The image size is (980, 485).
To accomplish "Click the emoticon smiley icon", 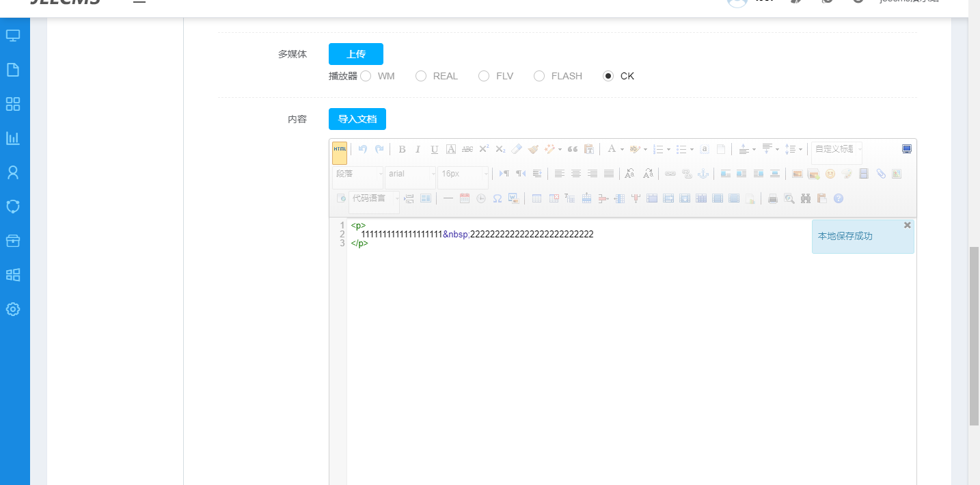I will pyautogui.click(x=830, y=174).
